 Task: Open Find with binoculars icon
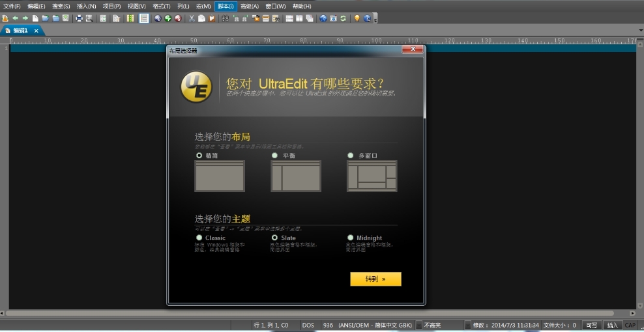pos(225,18)
